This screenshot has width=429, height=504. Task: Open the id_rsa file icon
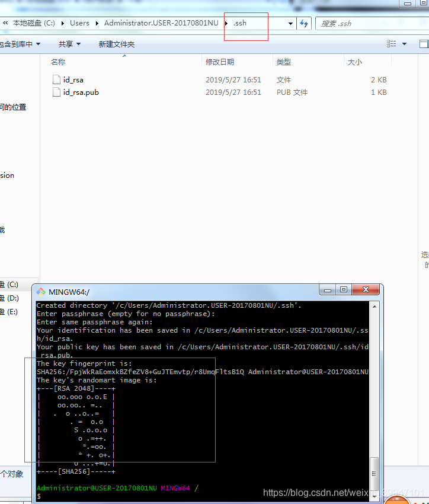pyautogui.click(x=56, y=79)
